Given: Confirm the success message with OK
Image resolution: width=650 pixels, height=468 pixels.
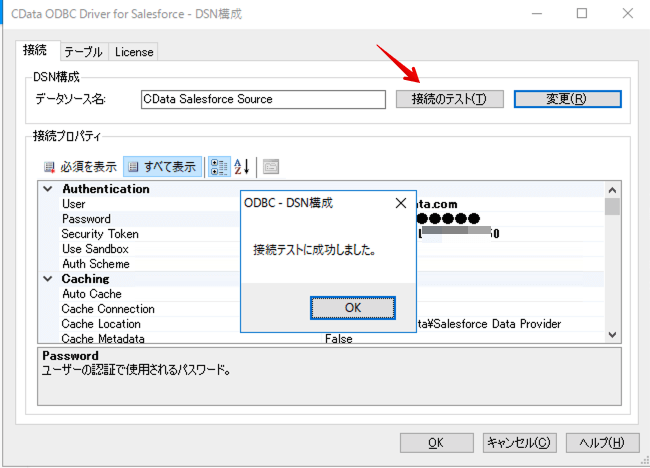Looking at the screenshot, I should (353, 308).
